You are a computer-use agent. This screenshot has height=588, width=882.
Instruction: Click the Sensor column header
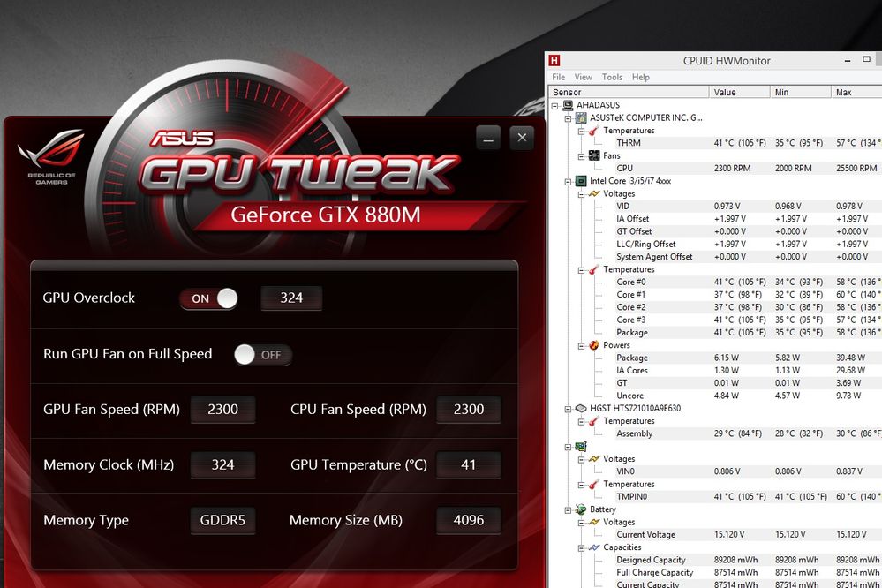tap(629, 92)
